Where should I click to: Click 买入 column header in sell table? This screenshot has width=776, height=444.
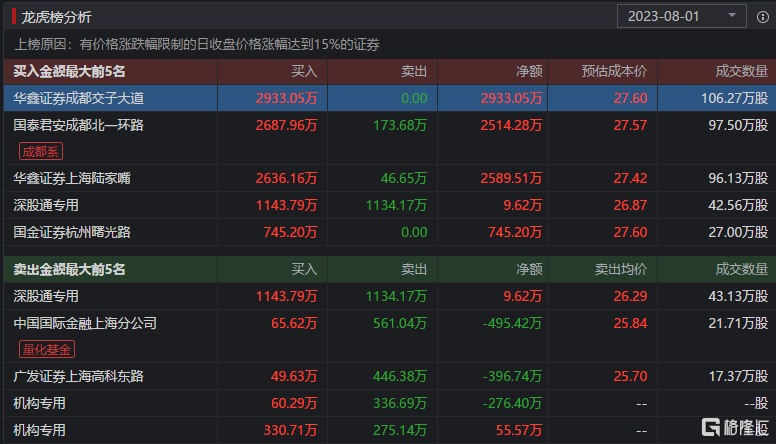click(304, 269)
